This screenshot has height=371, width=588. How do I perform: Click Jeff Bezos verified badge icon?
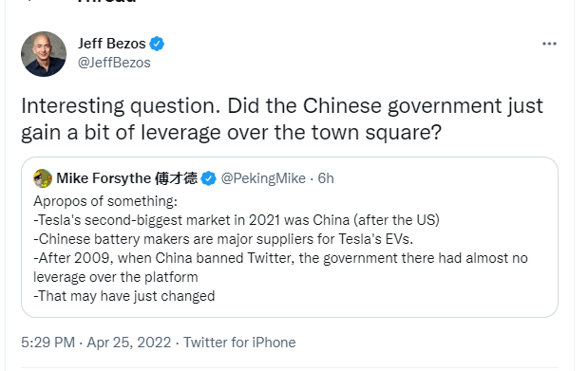pyautogui.click(x=157, y=44)
